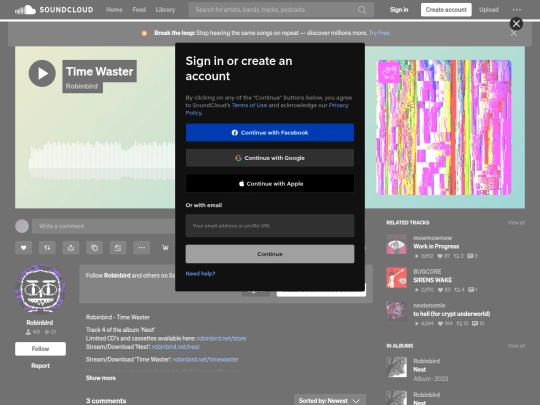Open Sorted by: Newest dropdown
Viewport: 540px width, 405px height.
(x=330, y=401)
